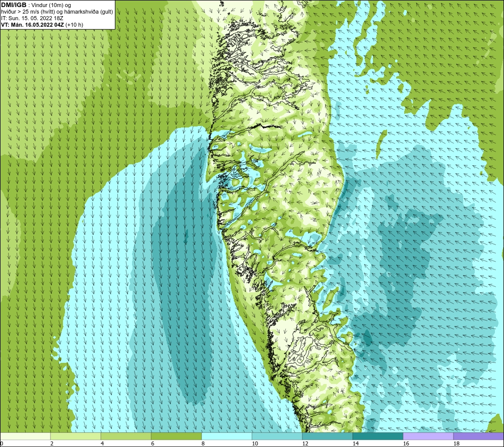Click the scale label '8'
The image size is (504, 447).
[203, 444]
